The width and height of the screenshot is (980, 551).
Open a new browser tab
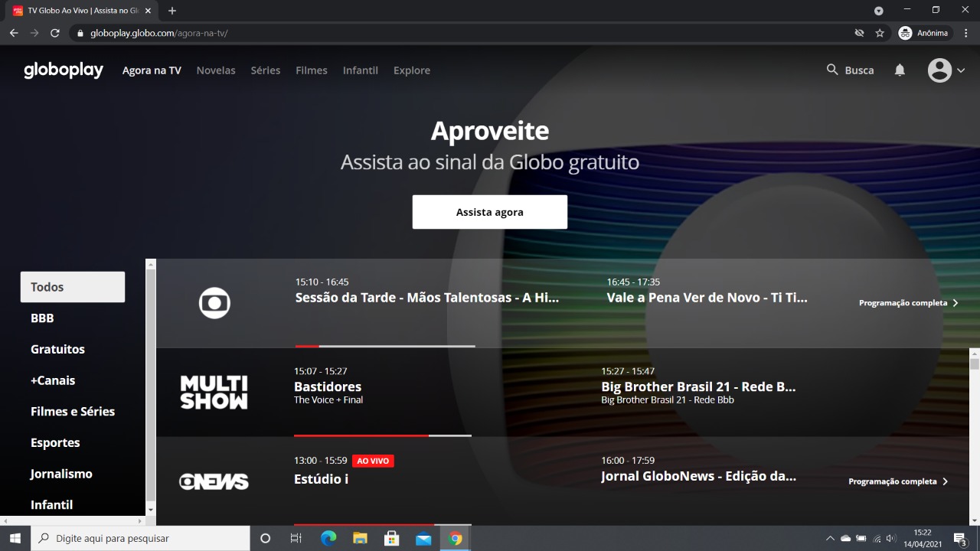172,11
